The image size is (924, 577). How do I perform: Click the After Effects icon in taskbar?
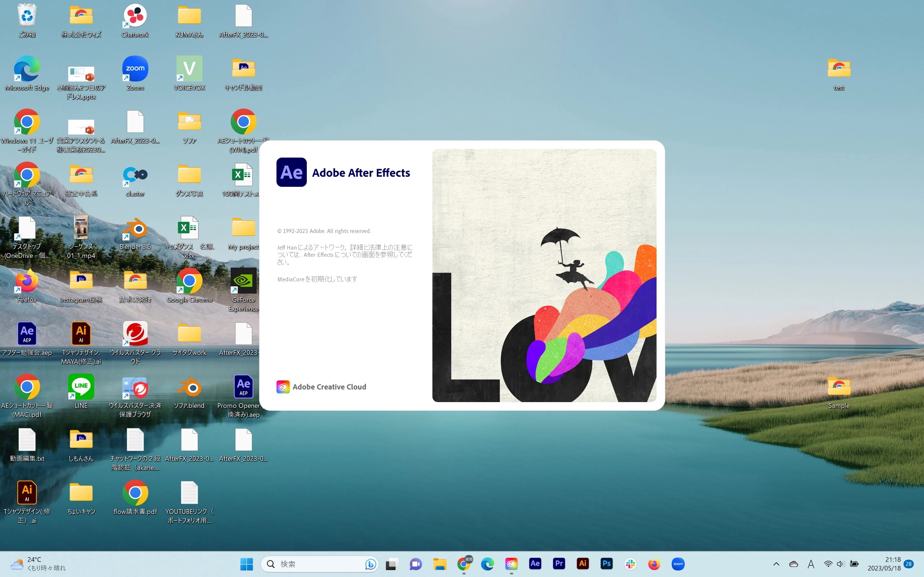pos(535,564)
